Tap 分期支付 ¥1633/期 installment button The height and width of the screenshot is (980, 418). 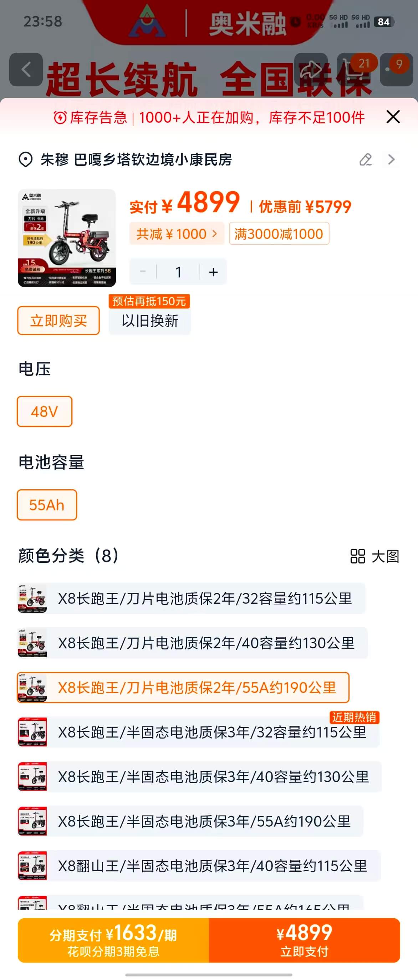[x=113, y=940]
